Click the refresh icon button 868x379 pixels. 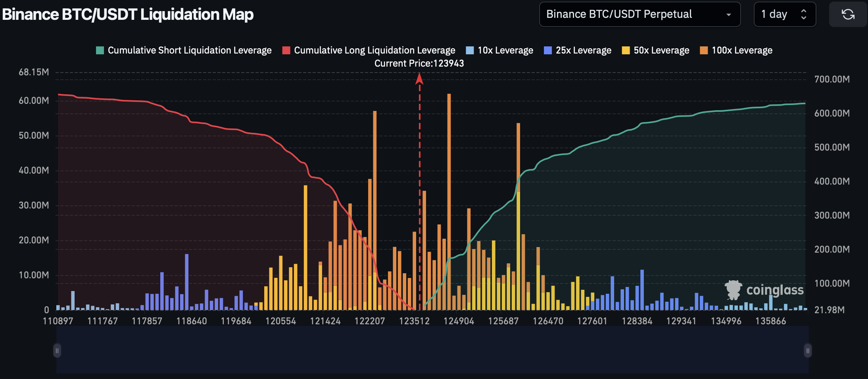(x=848, y=15)
